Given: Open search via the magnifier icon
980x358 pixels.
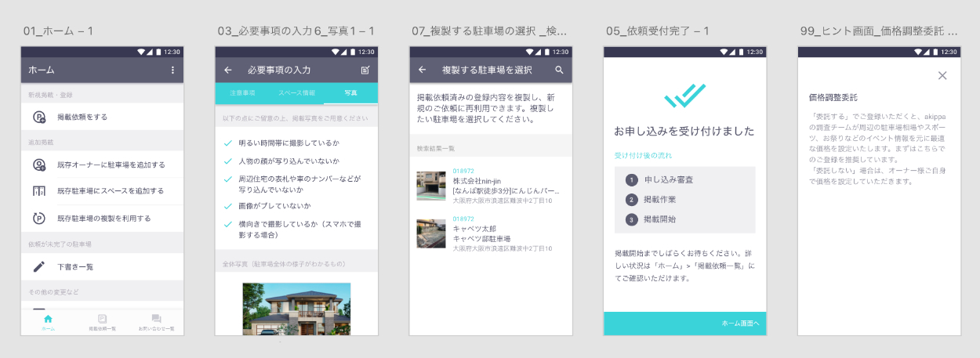Looking at the screenshot, I should (x=559, y=71).
